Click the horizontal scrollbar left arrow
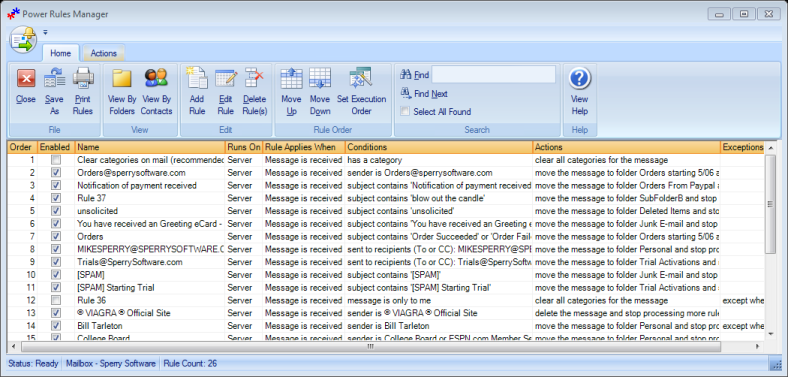This screenshot has height=377, width=788. pos(13,346)
